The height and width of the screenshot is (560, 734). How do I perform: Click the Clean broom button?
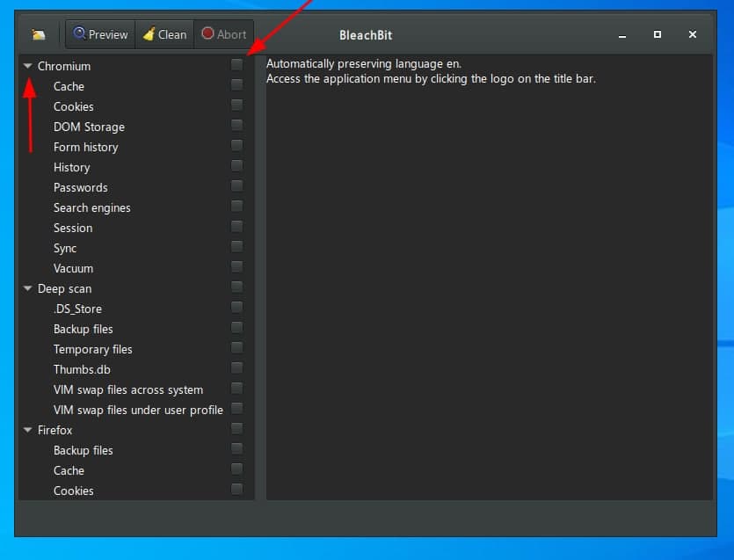pyautogui.click(x=164, y=34)
